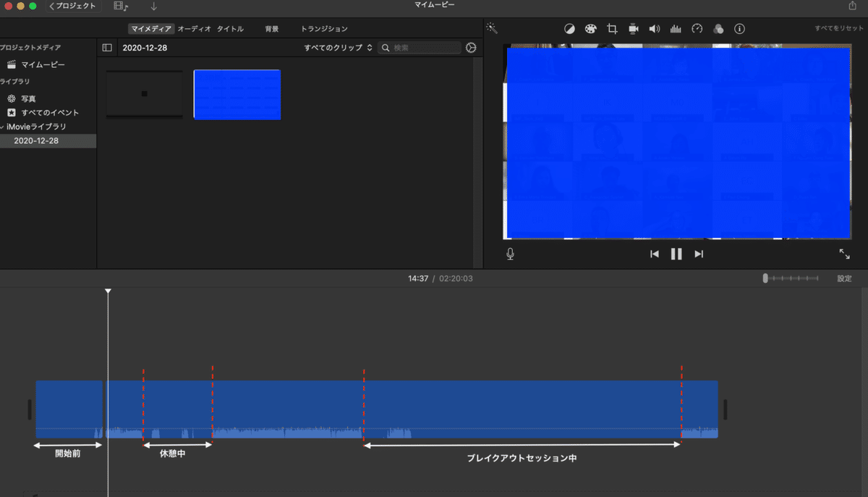
Task: Jump to previous clip start
Action: pyautogui.click(x=655, y=254)
